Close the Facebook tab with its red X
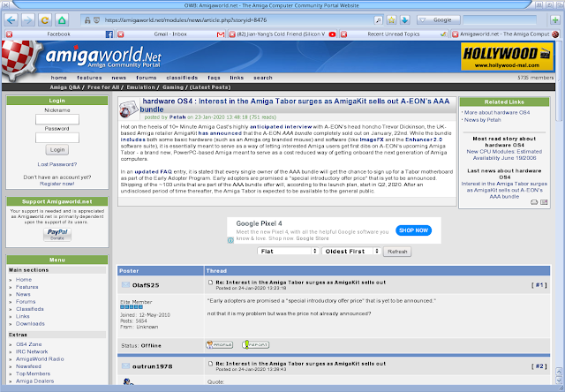This screenshot has width=565, height=392. pos(10,34)
